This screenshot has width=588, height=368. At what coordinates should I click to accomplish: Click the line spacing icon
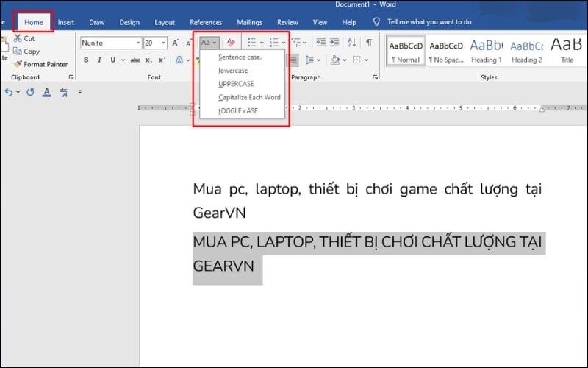click(309, 60)
